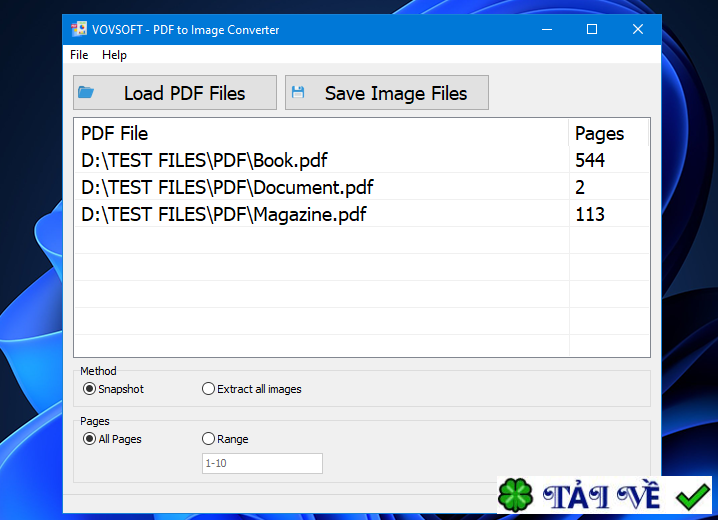Viewport: 718px width, 520px height.
Task: Choose Extract all images option
Action: click(x=208, y=389)
